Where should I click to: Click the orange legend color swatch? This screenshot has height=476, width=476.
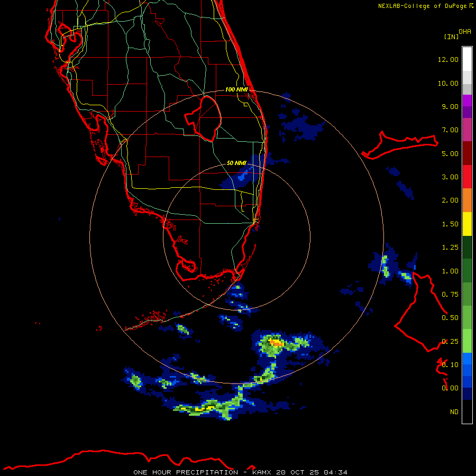467,200
